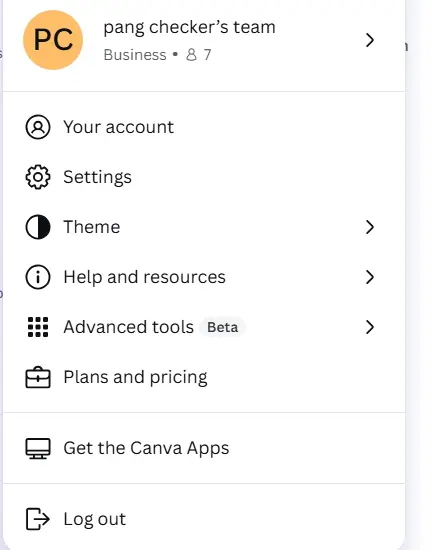The width and height of the screenshot is (431, 550).
Task: Click the info icon for Help
Action: pos(38,277)
